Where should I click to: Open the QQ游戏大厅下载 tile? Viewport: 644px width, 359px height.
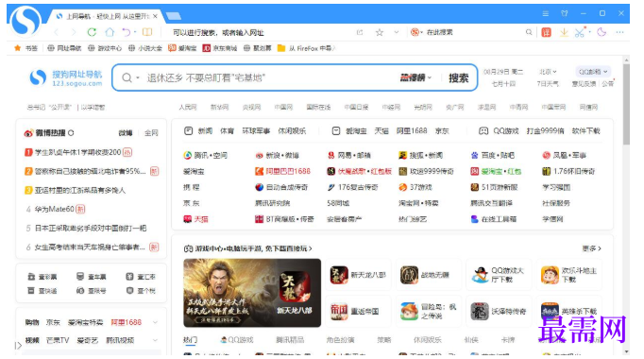point(499,275)
